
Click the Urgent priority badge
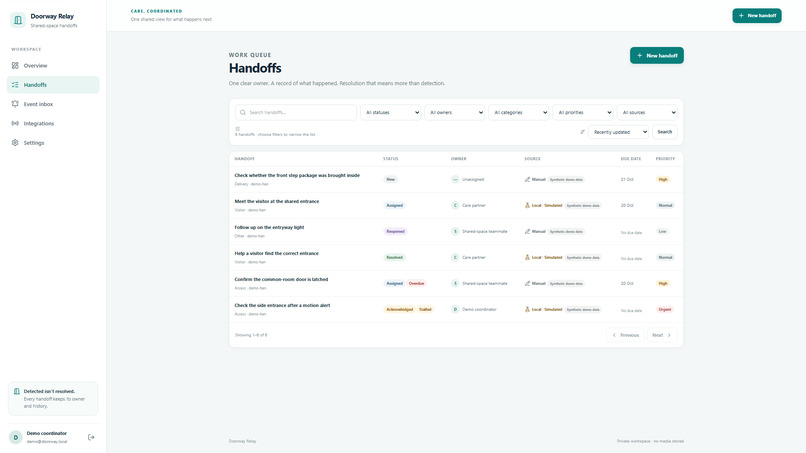(x=665, y=310)
